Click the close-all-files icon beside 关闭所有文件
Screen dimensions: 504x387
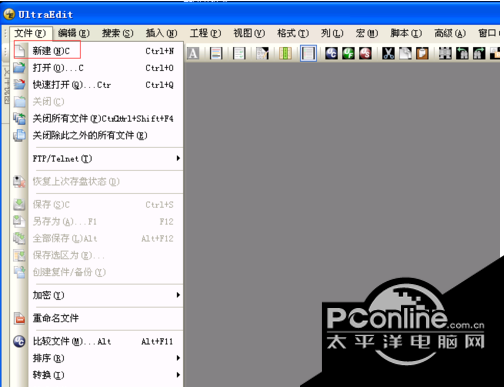(x=19, y=119)
